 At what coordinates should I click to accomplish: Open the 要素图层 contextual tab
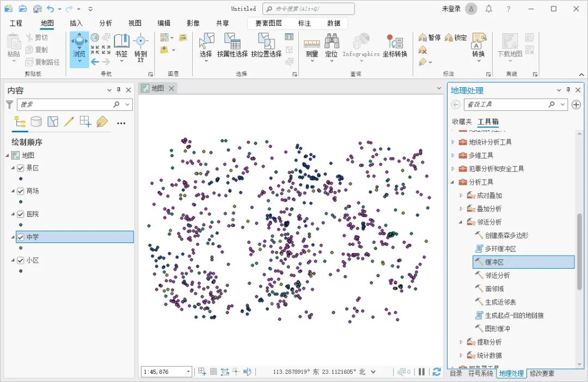coord(268,23)
